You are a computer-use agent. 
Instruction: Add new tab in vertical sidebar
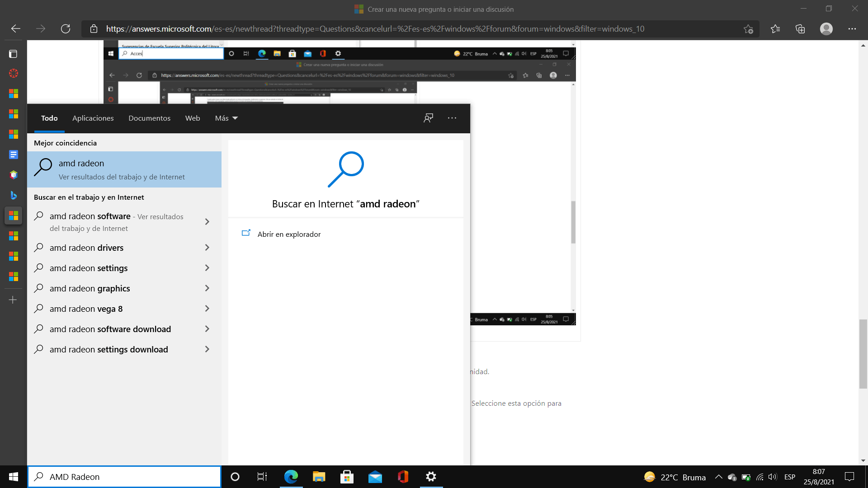click(13, 300)
